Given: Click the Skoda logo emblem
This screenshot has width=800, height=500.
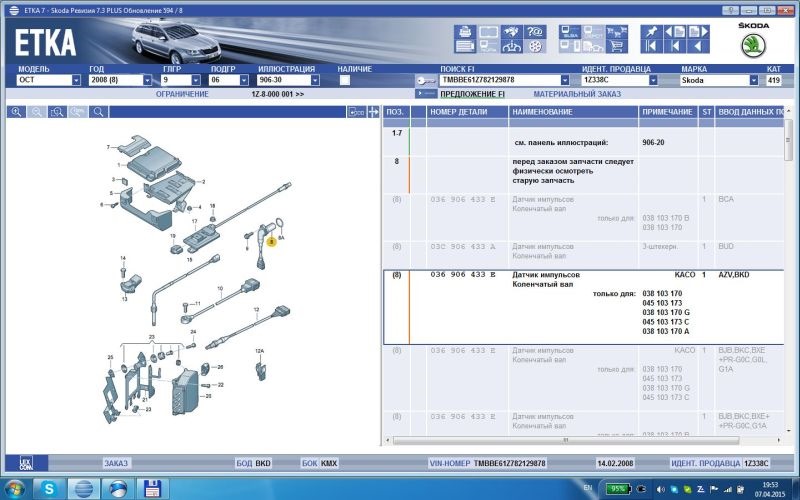Looking at the screenshot, I should click(754, 46).
